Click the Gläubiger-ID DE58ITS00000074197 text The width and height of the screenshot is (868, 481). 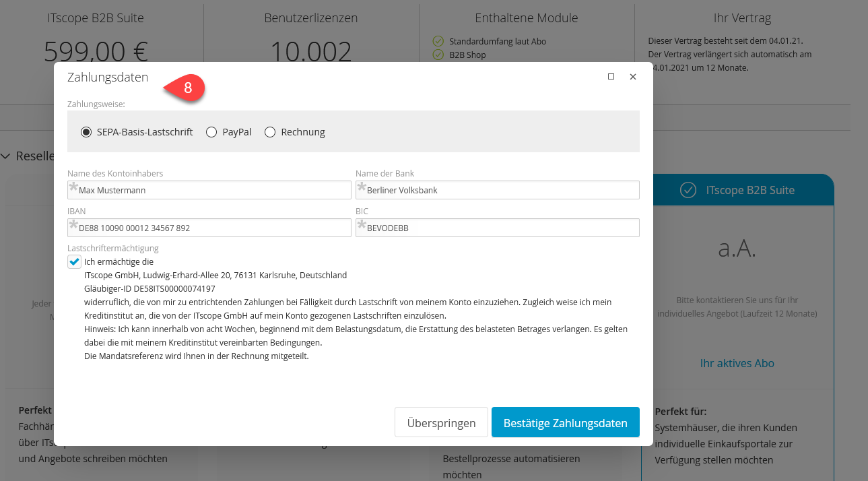coord(149,288)
